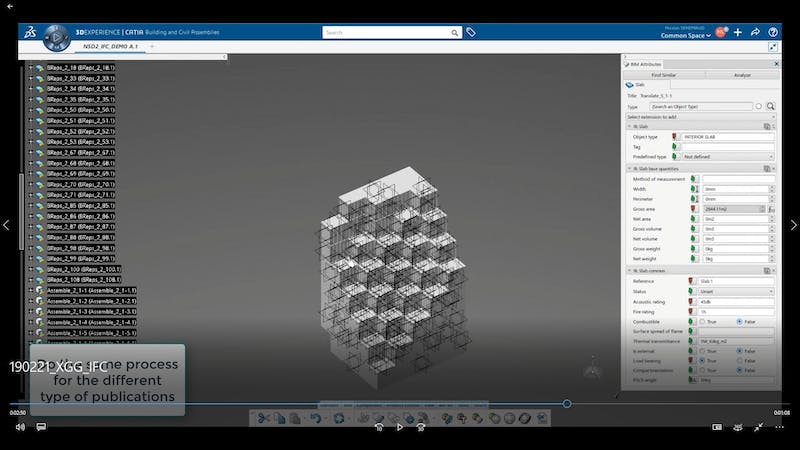
Task: Click the plus add icon in header
Action: 738,32
